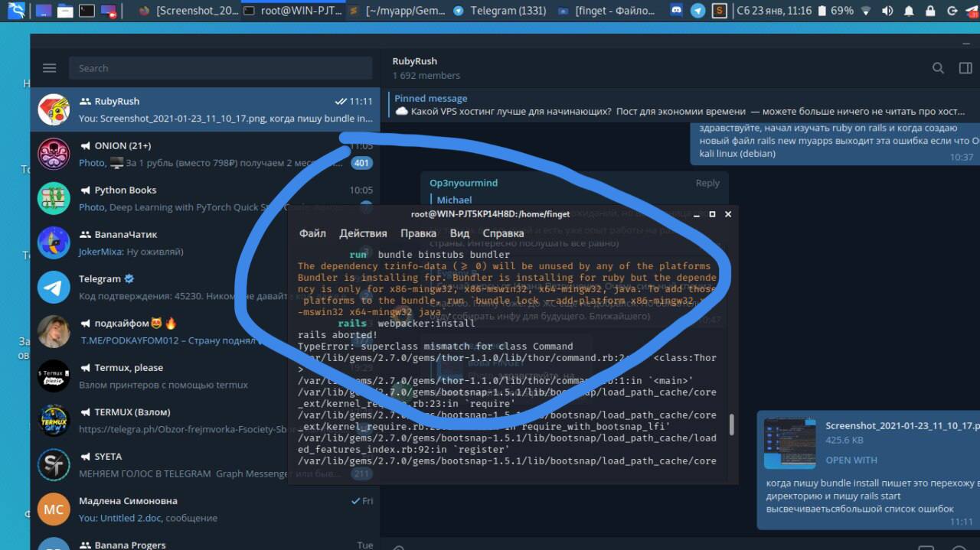Screen dimensions: 980x550
Task: Click the Discord tray icon
Action: click(x=676, y=11)
